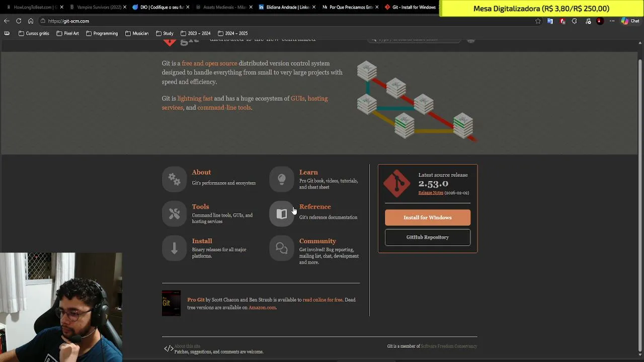The image size is (644, 362).
Task: Open the Community heading link
Action: pos(317,241)
